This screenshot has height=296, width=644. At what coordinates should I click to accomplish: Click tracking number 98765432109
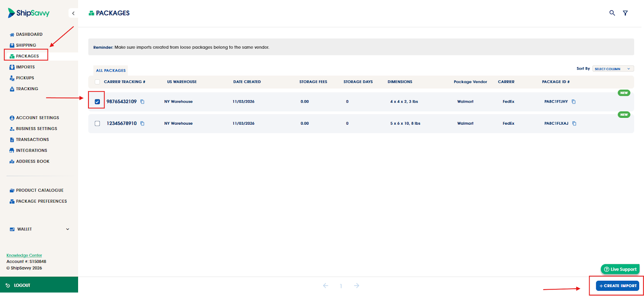coord(122,101)
